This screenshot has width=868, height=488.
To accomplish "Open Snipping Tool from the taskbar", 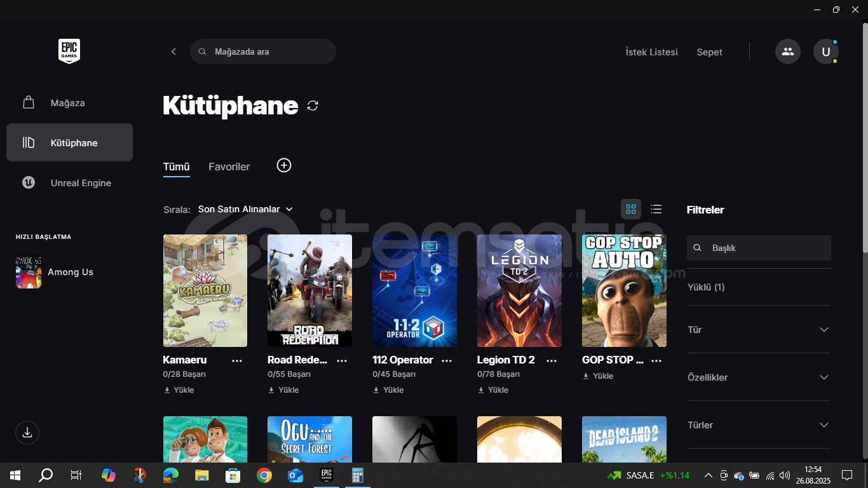I will pos(140,475).
